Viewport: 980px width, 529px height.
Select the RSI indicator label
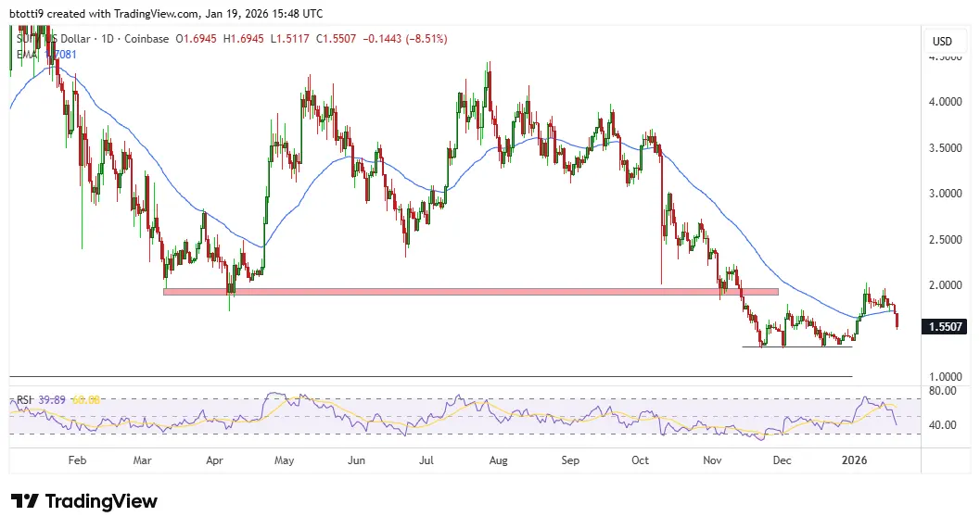coord(24,400)
